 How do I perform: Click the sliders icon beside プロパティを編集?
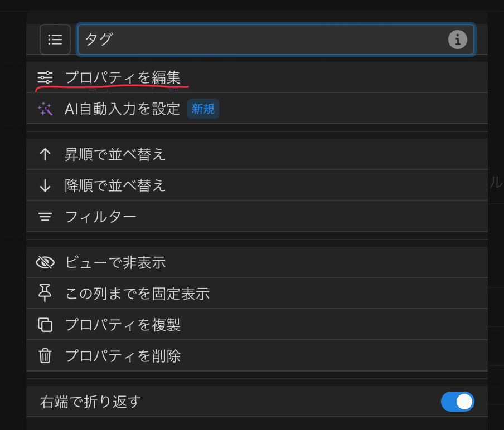(45, 78)
